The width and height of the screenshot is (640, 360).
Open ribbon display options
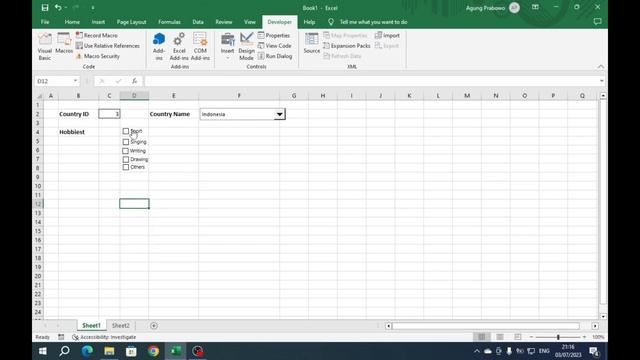coord(535,7)
